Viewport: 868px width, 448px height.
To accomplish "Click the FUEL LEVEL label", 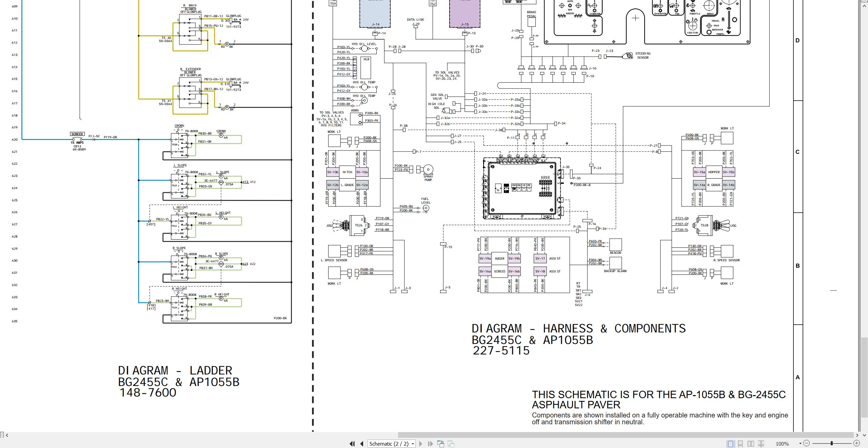I will pos(426,201).
